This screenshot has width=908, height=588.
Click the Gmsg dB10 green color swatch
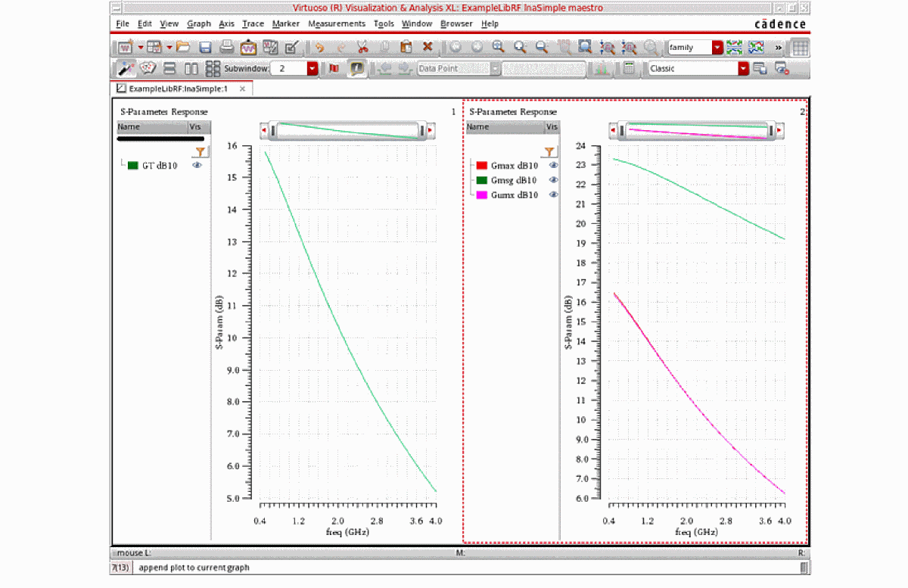[481, 180]
